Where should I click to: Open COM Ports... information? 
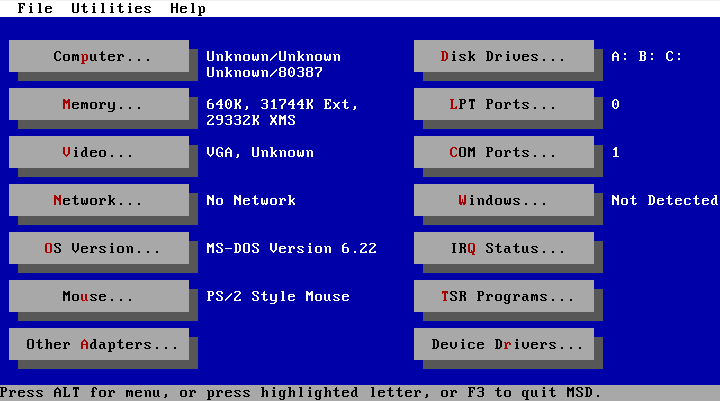(x=504, y=152)
